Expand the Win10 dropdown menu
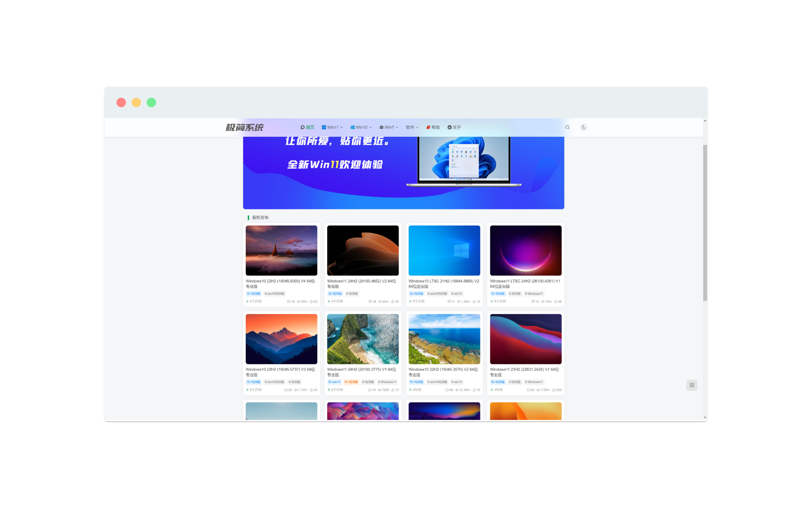Image resolution: width=812 pixels, height=508 pixels. (361, 127)
